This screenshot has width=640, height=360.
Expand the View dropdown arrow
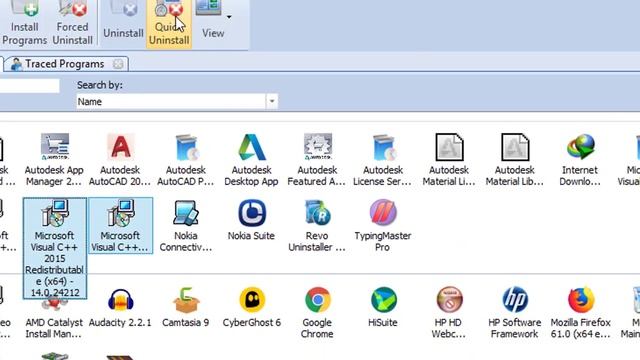pyautogui.click(x=229, y=17)
